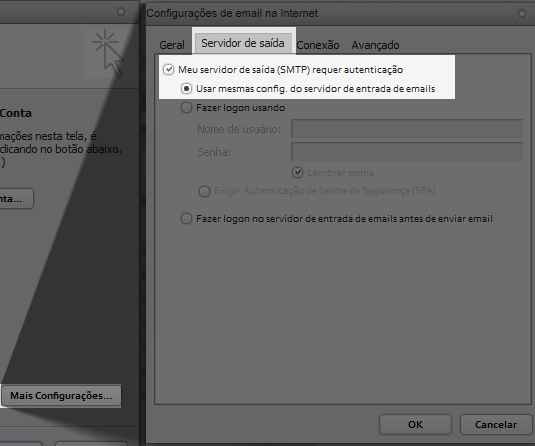Switch to the Geral tab

172,45
